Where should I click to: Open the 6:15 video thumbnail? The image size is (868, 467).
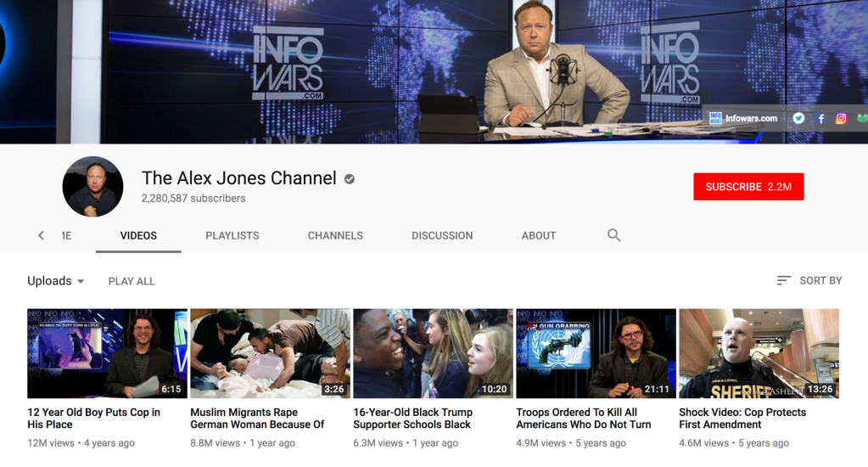coord(107,353)
